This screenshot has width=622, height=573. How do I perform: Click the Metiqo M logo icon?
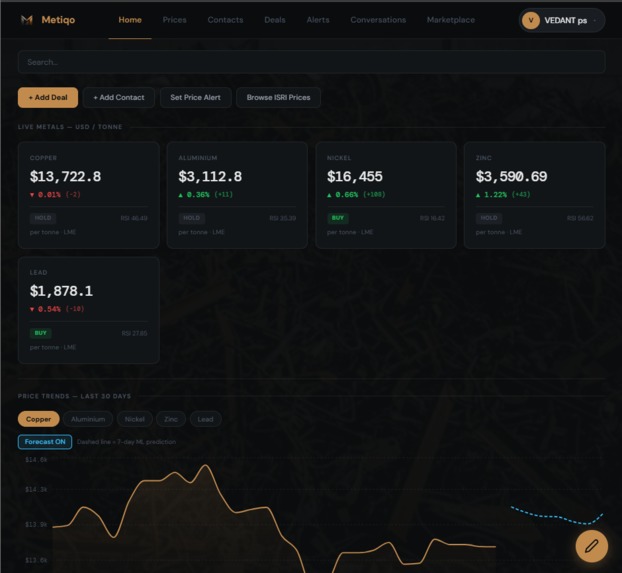tap(27, 20)
